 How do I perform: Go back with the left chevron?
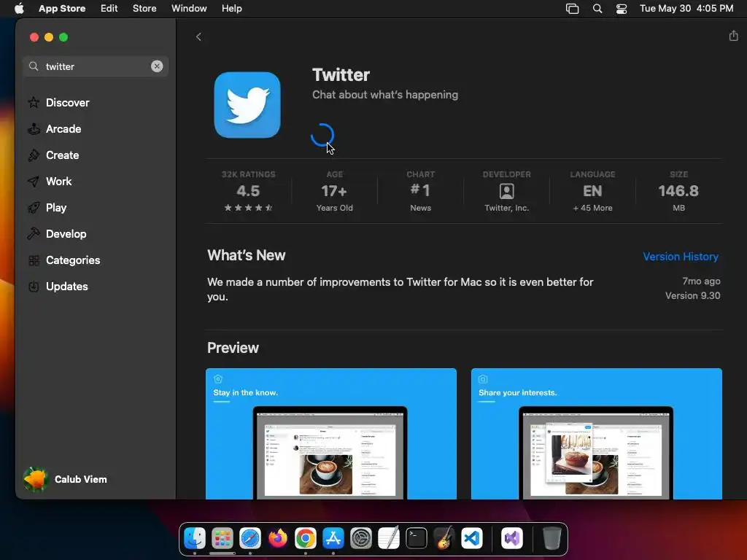[198, 37]
